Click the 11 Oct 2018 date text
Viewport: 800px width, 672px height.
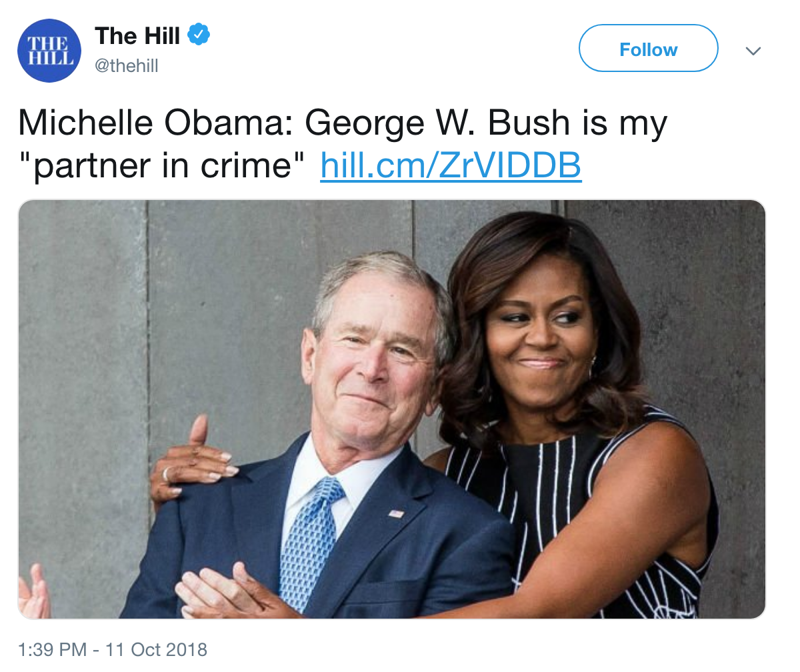coord(156,649)
